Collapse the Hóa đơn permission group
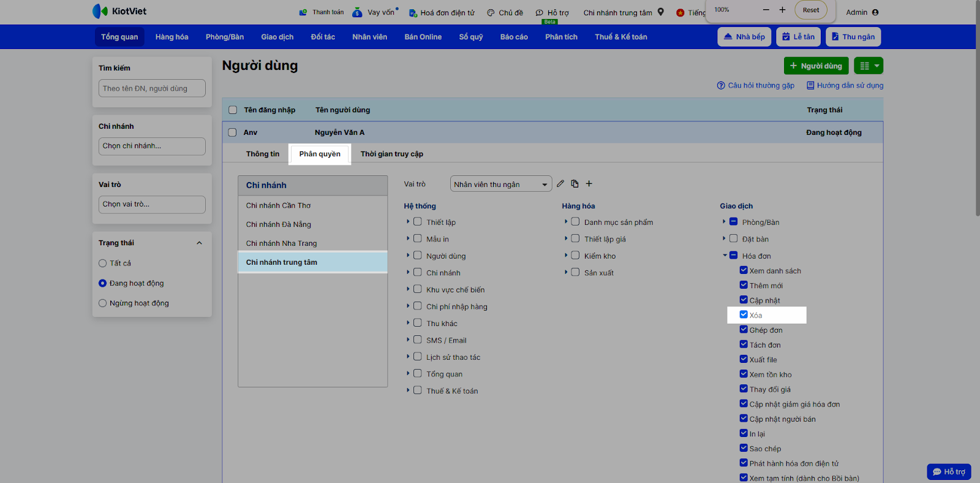The height and width of the screenshot is (483, 980). [x=725, y=256]
